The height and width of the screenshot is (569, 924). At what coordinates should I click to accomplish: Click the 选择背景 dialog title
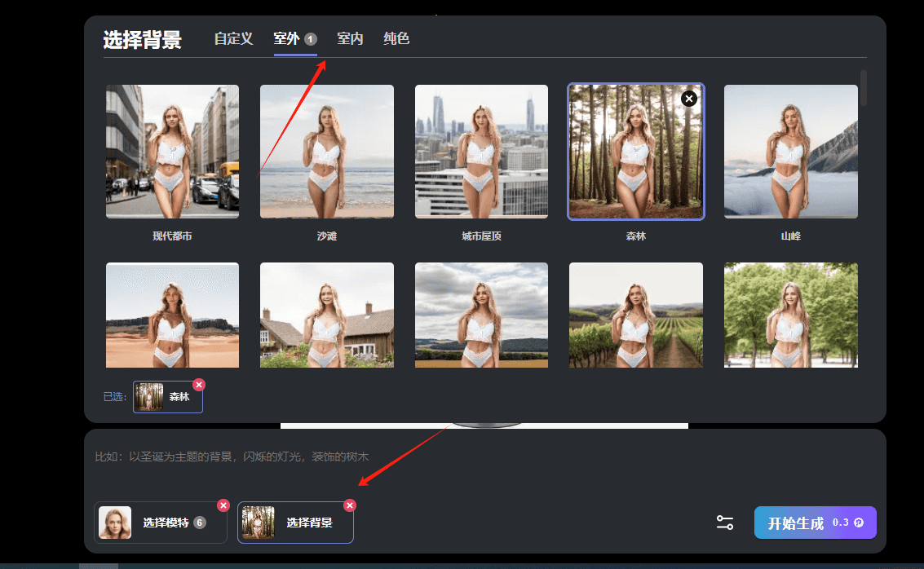pos(143,40)
